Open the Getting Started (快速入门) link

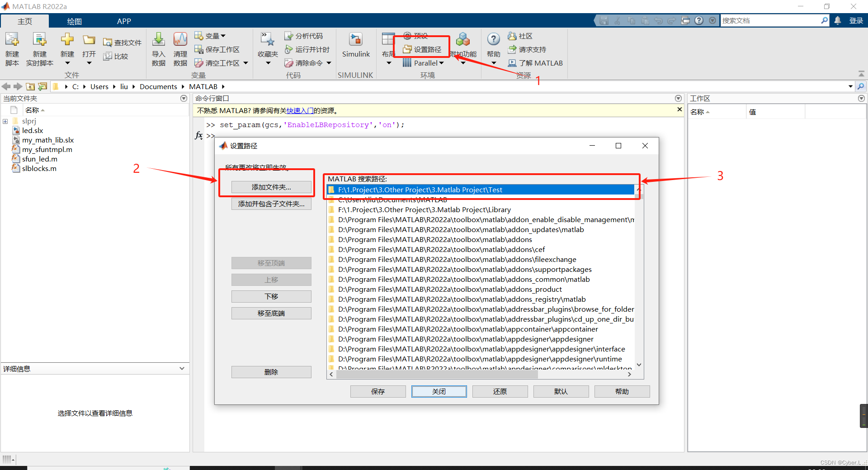(300, 110)
